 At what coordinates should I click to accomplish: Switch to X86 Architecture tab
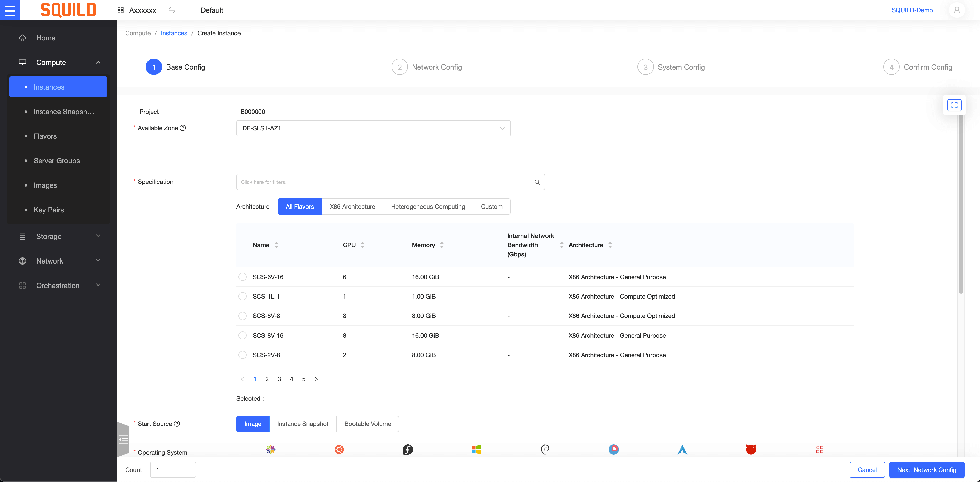[x=352, y=206]
